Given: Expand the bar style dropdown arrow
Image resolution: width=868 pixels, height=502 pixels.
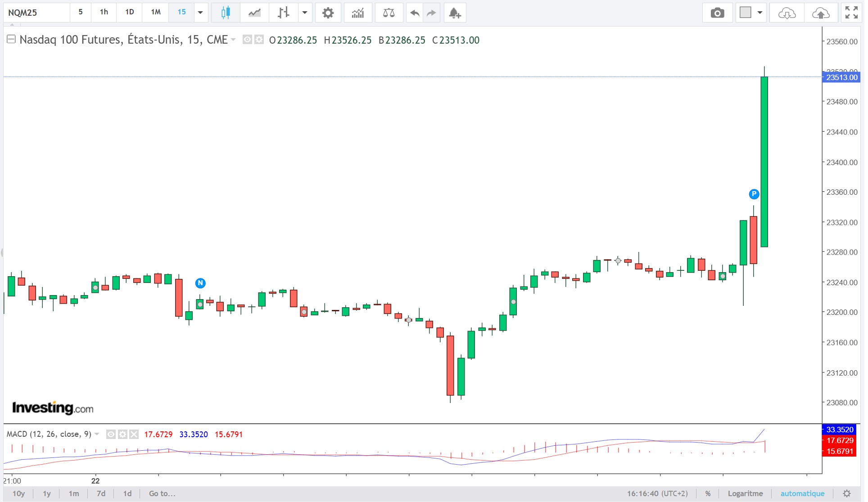Looking at the screenshot, I should click(305, 13).
